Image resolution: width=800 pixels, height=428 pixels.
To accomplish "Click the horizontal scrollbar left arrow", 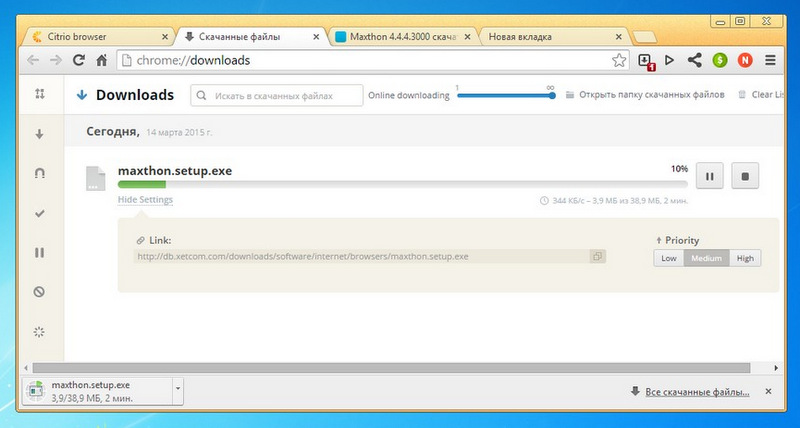I will tap(26, 368).
